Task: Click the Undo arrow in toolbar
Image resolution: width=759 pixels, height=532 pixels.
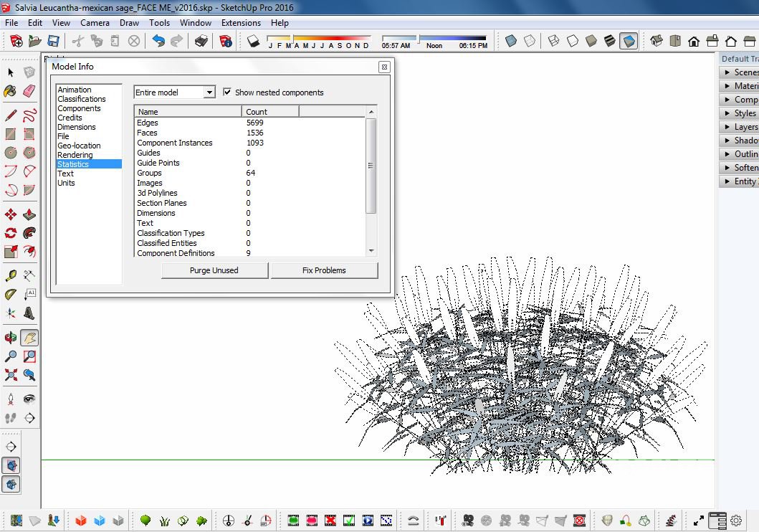Action: pos(158,42)
